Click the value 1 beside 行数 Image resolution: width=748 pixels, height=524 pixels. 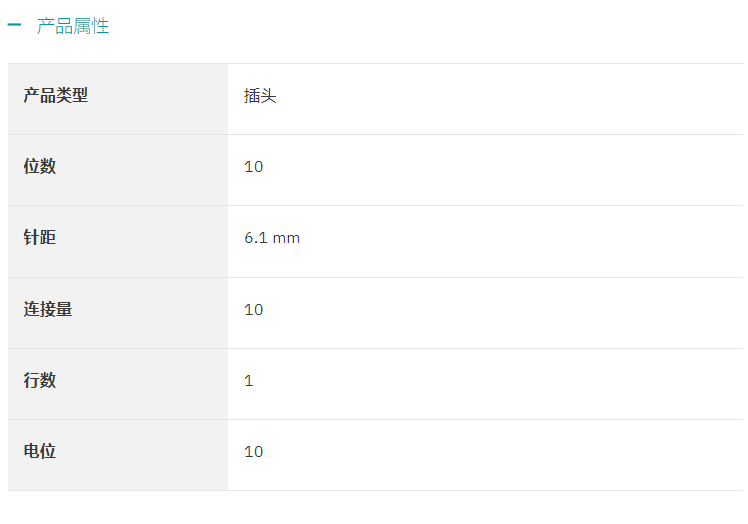pyautogui.click(x=249, y=381)
